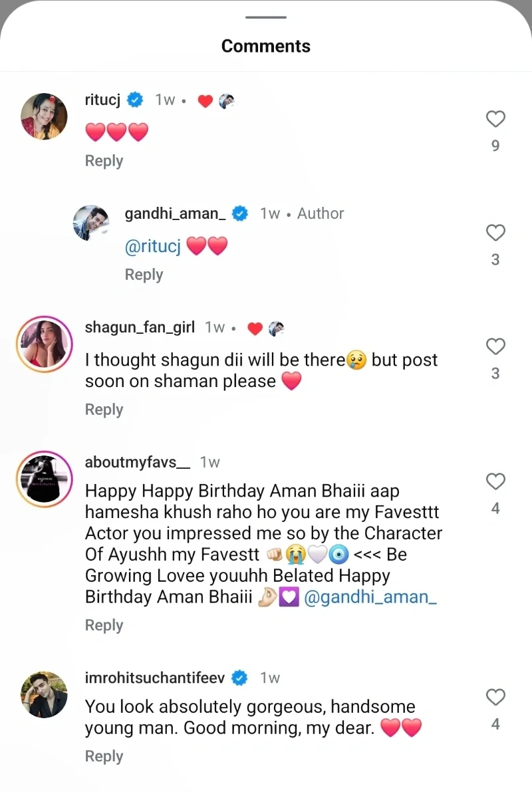
Task: Open the @ritucj mention link
Action: pos(153,247)
